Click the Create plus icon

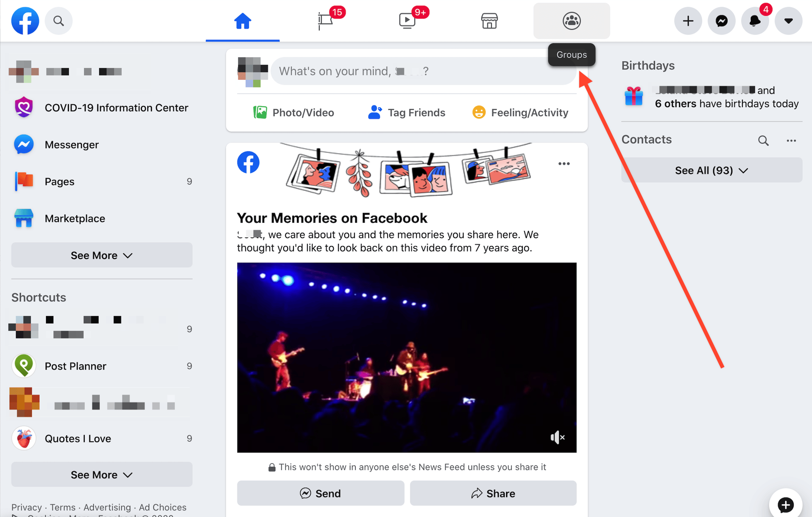coord(689,21)
